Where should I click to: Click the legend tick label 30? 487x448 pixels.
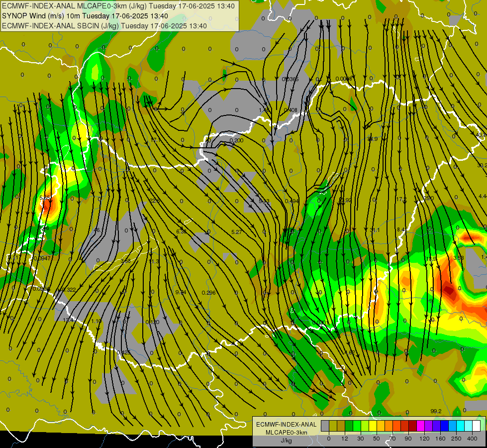(361, 439)
